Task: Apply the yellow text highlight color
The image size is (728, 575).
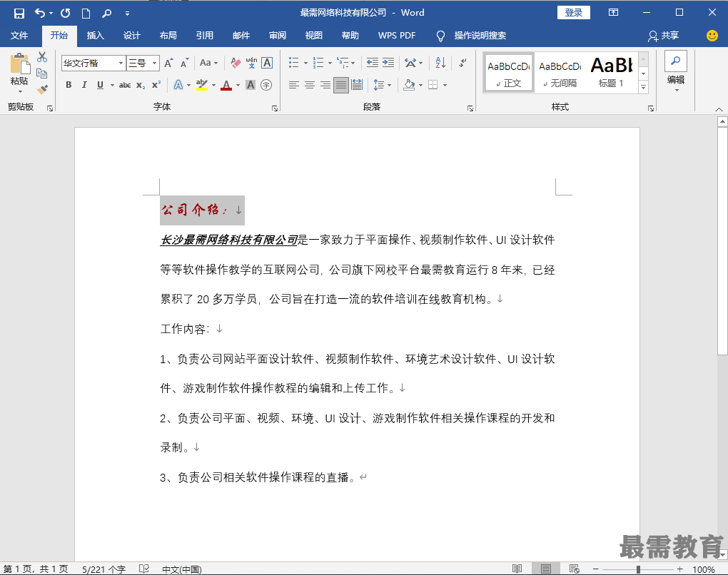Action: 202,86
